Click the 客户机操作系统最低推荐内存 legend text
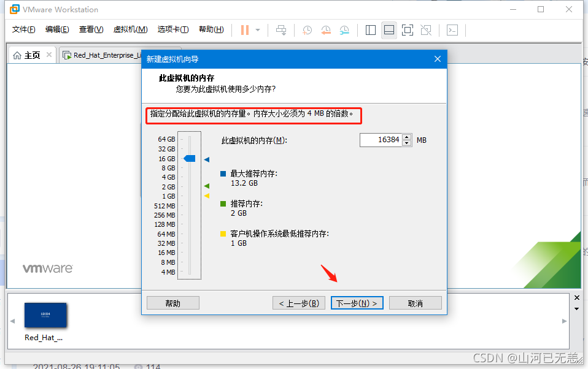The image size is (588, 369). (x=280, y=234)
